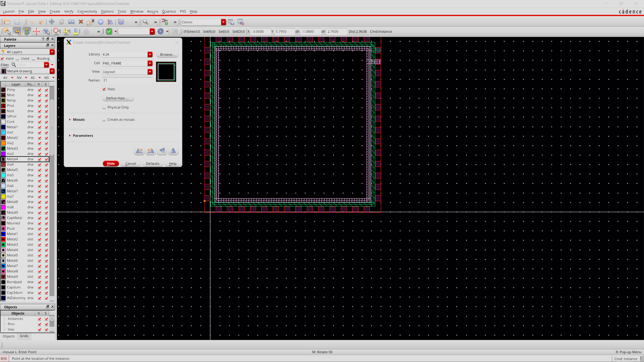Viewport: 644px width, 362px height.
Task: Select the Move tool icon
Action: tap(52, 22)
